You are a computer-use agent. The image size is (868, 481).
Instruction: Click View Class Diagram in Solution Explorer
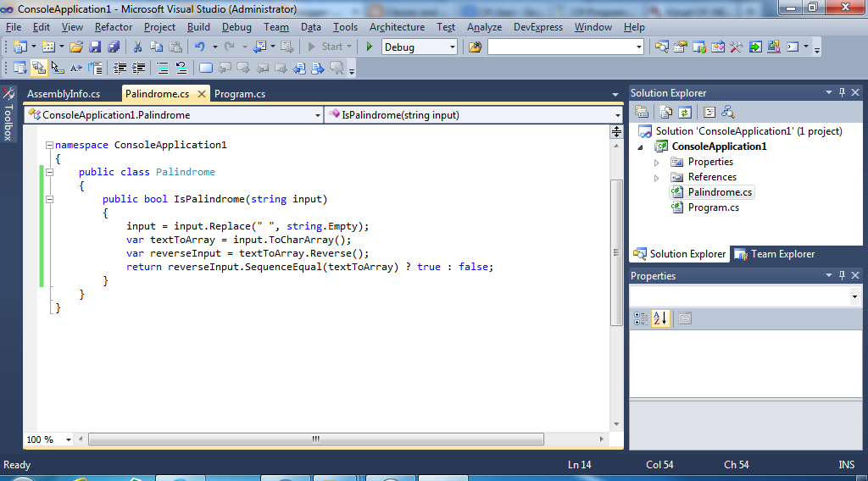point(728,113)
